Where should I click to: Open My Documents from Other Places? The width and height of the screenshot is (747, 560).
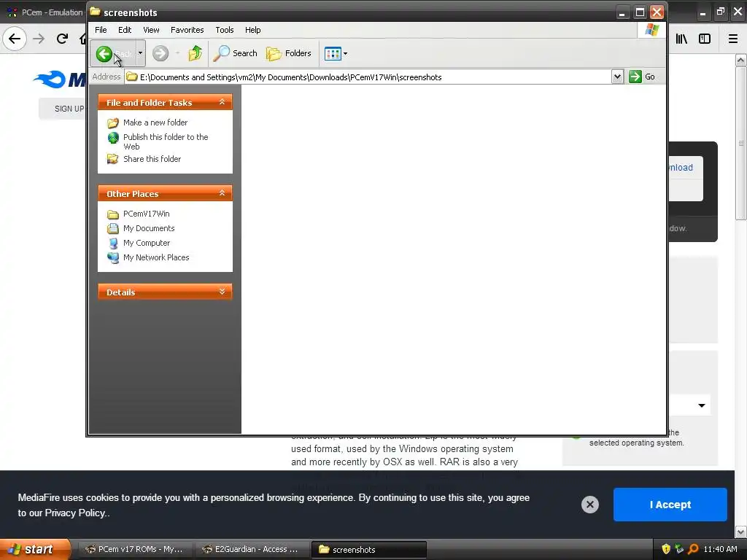[149, 228]
